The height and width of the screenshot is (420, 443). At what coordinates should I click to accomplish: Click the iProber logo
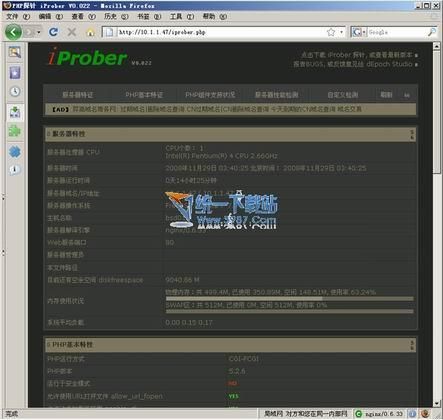tap(87, 57)
